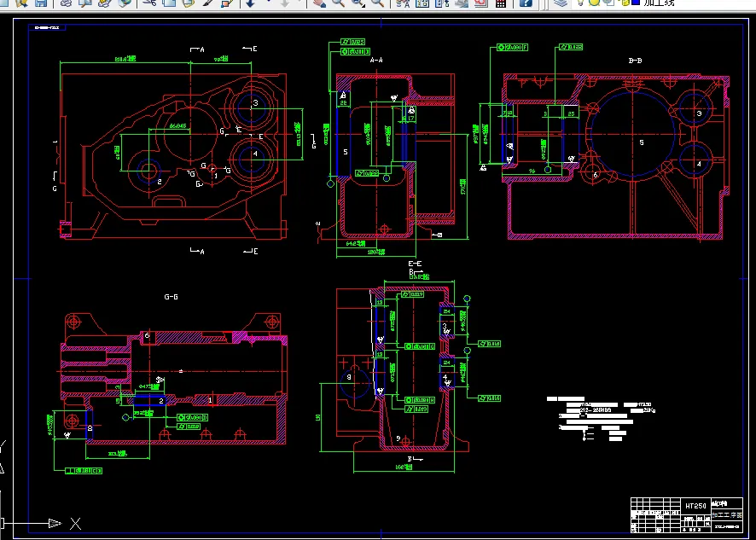756x540 pixels.
Task: Open the Undo history dropdown arrow
Action: (x=269, y=3)
